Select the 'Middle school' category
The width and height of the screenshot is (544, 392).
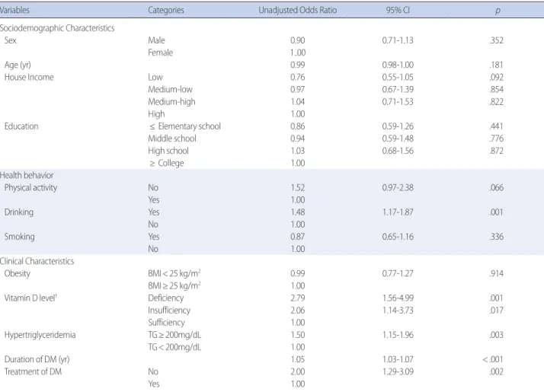pyautogui.click(x=172, y=139)
